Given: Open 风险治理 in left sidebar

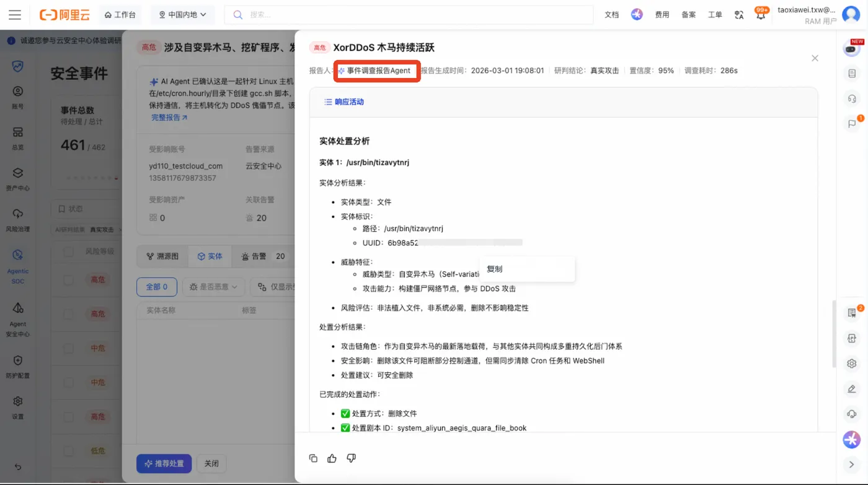Looking at the screenshot, I should (x=18, y=221).
